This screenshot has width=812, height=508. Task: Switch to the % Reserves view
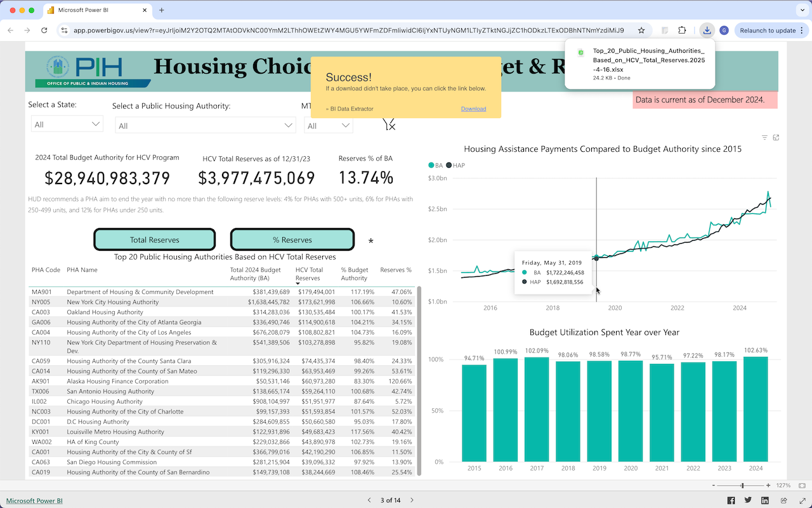click(x=292, y=239)
